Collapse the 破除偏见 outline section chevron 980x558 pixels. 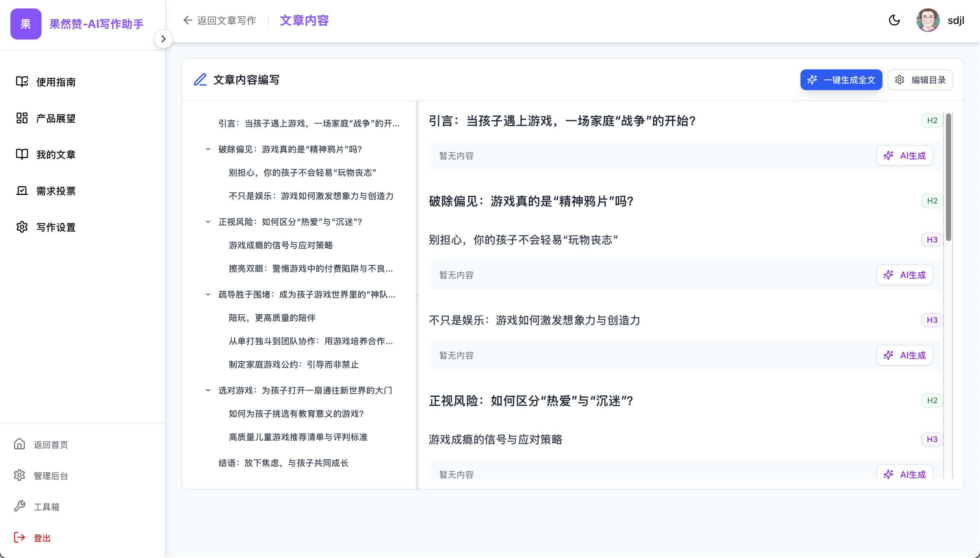[x=208, y=149]
